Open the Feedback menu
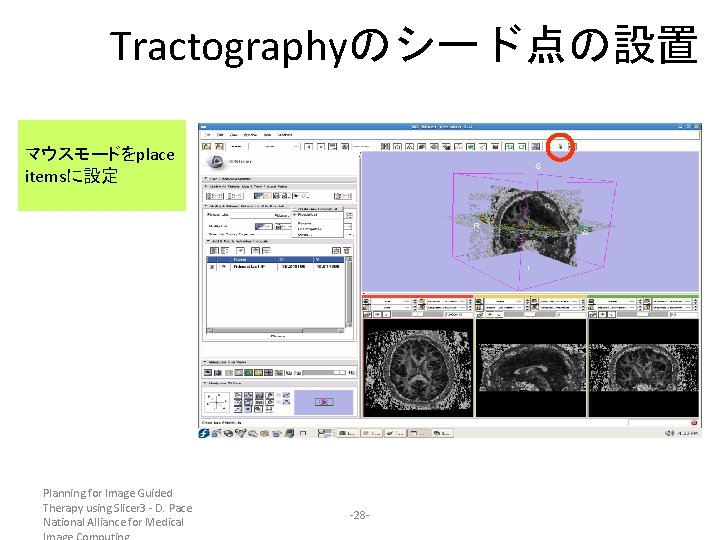Image resolution: width=720 pixels, height=540 pixels. point(285,135)
